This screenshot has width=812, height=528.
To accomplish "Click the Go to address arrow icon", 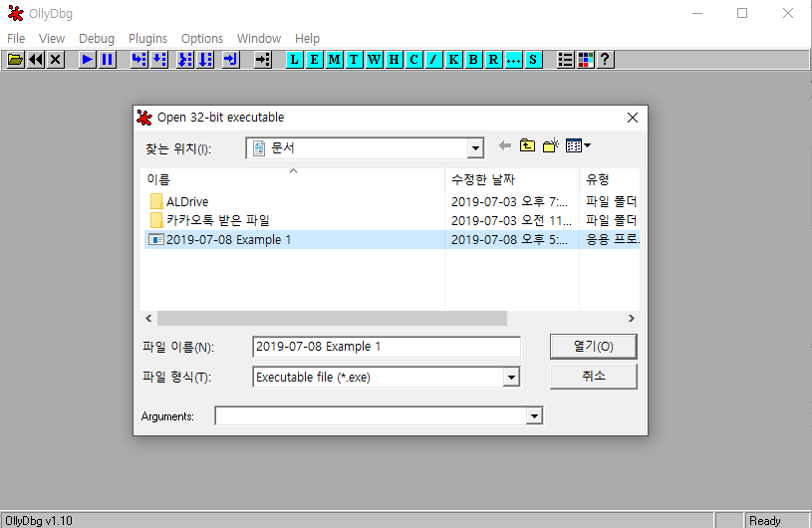I will [263, 60].
